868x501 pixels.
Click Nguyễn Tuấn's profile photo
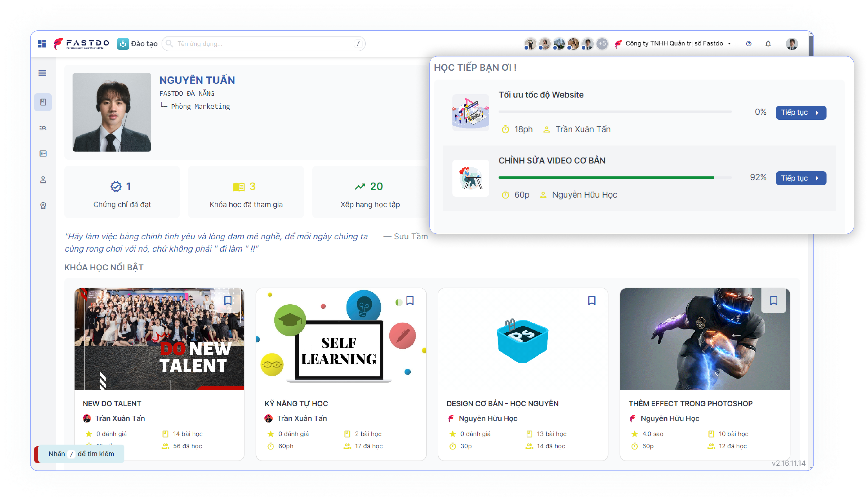tap(112, 112)
